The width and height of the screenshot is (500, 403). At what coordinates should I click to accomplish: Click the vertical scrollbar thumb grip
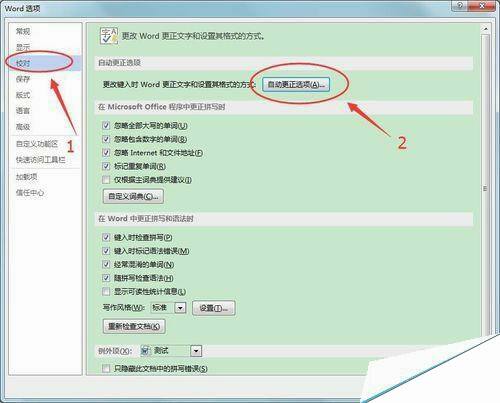pos(485,188)
